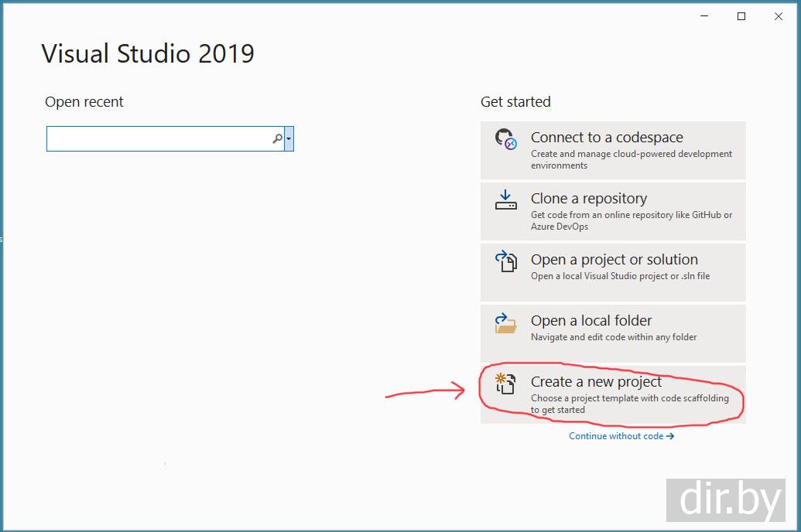Select Open a project or solution

pyautogui.click(x=613, y=272)
